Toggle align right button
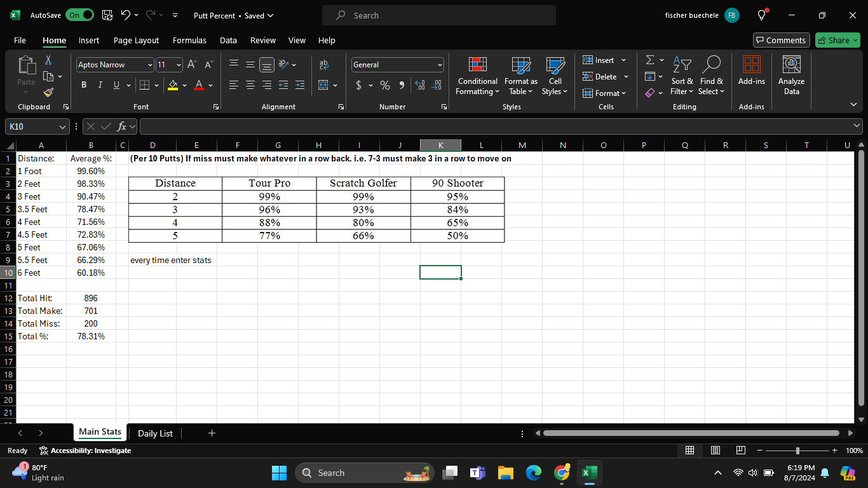 point(267,85)
